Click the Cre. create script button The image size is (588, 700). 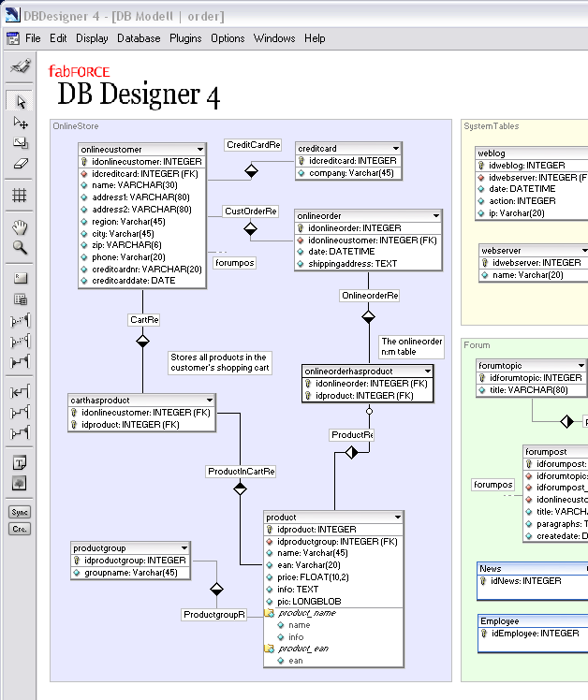pos(20,529)
